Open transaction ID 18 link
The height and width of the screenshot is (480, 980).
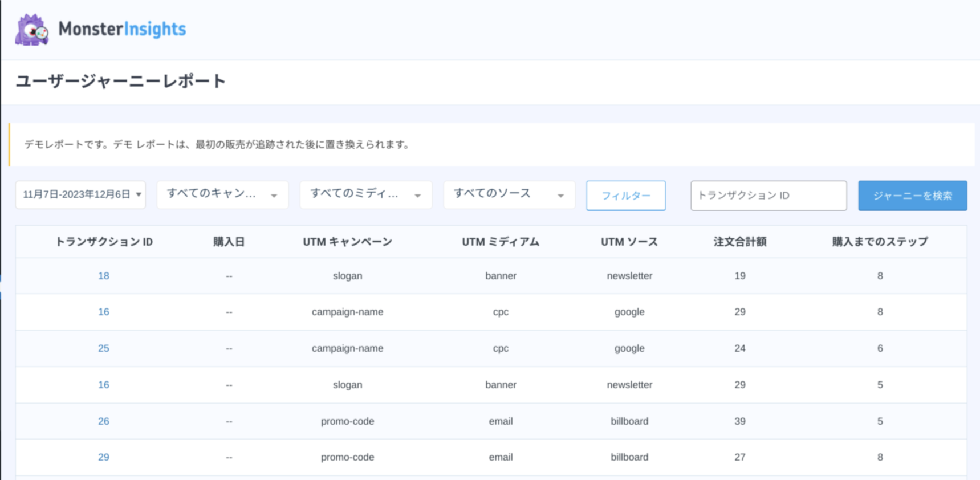coord(103,276)
